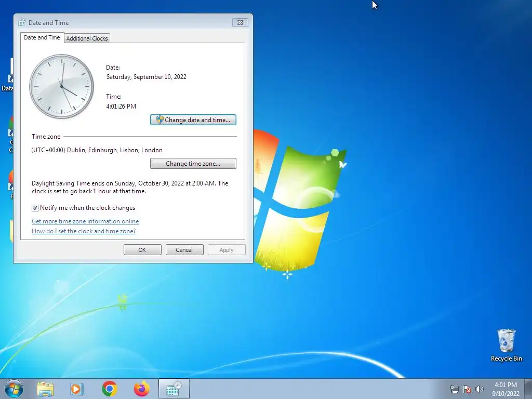Click the Daylight Saving Time ends notice
The image size is (532, 399).
click(130, 187)
